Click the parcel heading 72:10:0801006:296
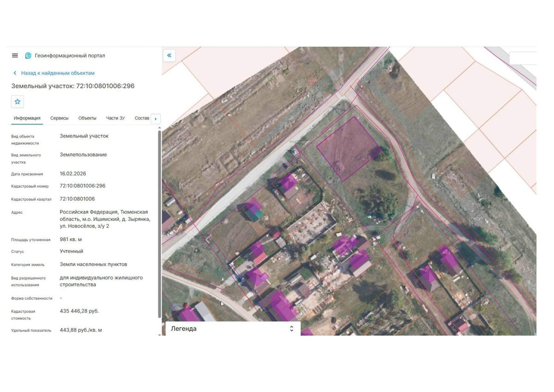 [73, 86]
